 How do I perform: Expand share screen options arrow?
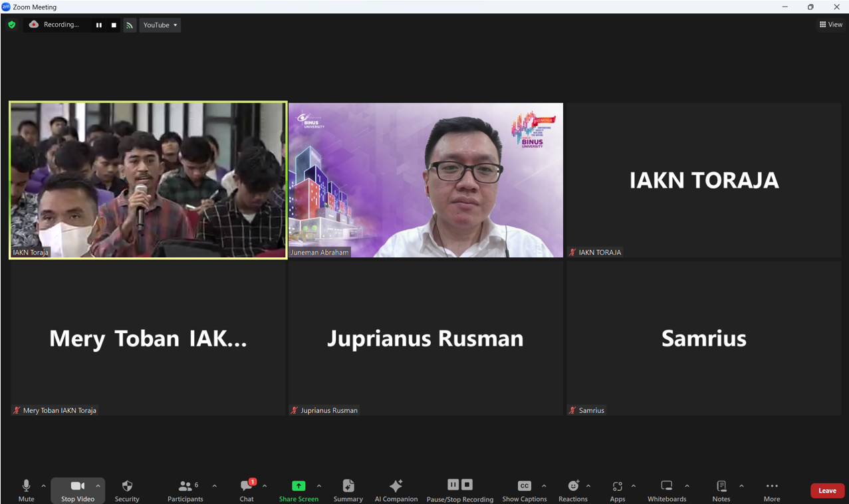pyautogui.click(x=319, y=486)
